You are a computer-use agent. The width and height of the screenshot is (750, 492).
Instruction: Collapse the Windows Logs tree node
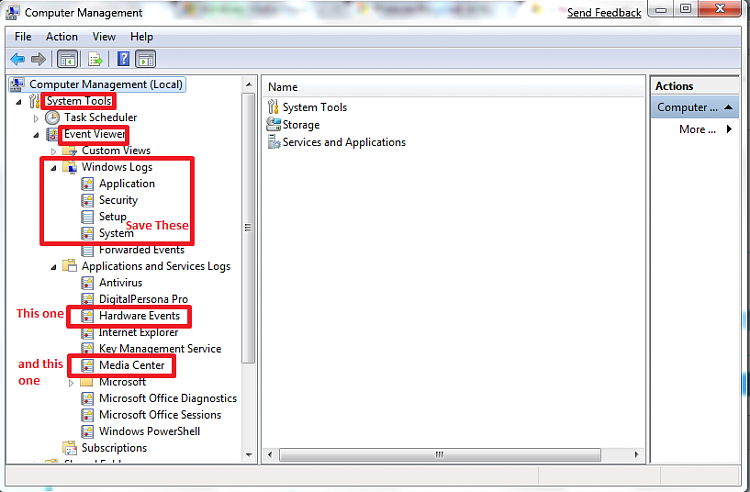coord(53,168)
